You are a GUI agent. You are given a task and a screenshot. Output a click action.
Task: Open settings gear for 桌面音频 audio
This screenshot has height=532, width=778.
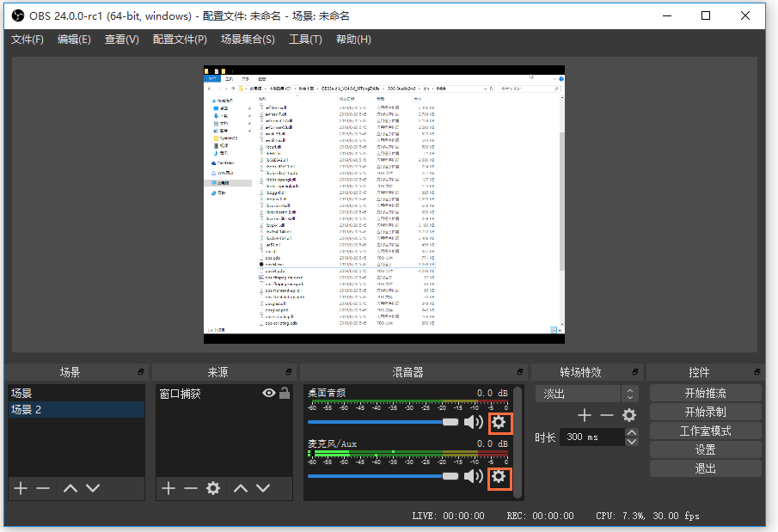tap(499, 422)
